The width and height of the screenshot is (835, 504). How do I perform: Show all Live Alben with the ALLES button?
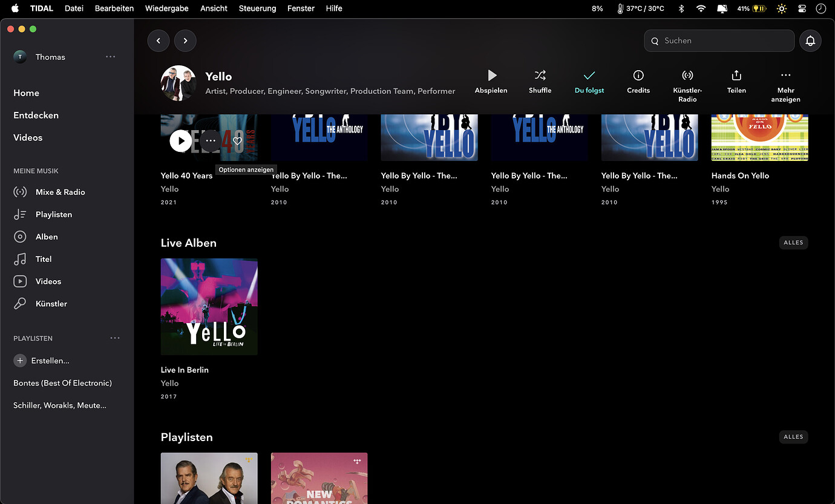793,243
